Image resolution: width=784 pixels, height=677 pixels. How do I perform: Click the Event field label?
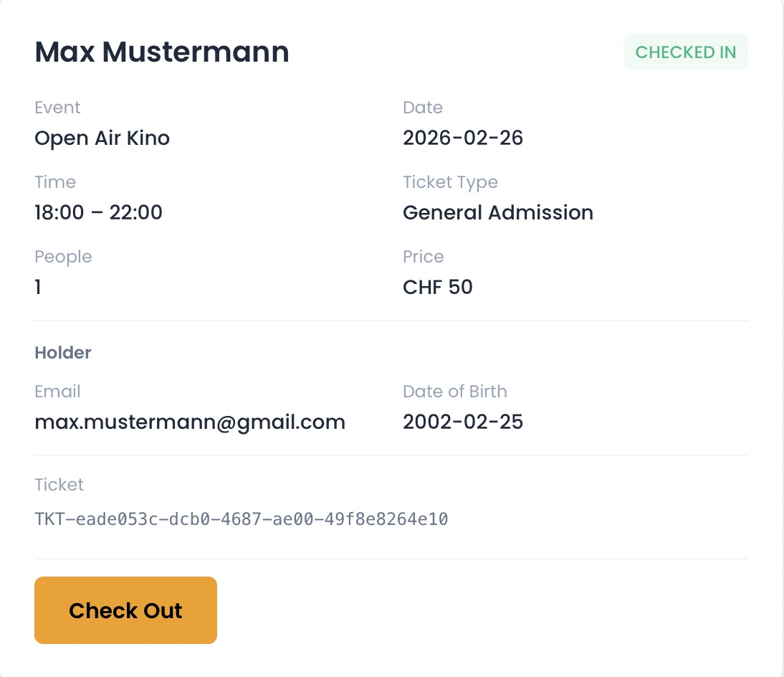[57, 108]
